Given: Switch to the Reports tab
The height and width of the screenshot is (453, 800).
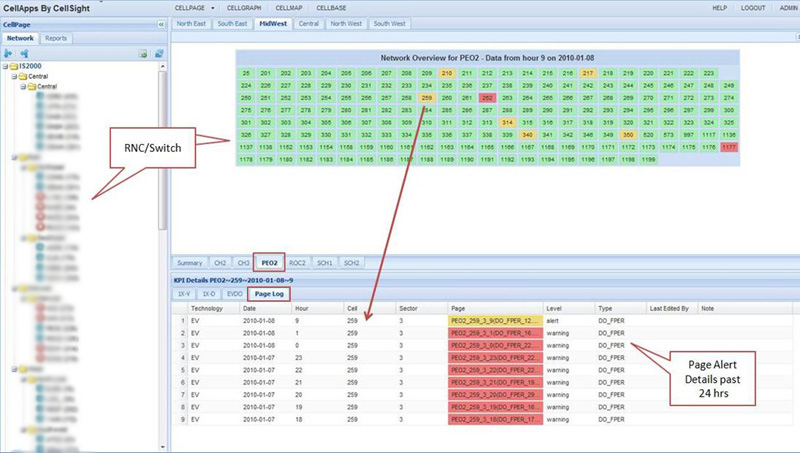Looking at the screenshot, I should (56, 37).
